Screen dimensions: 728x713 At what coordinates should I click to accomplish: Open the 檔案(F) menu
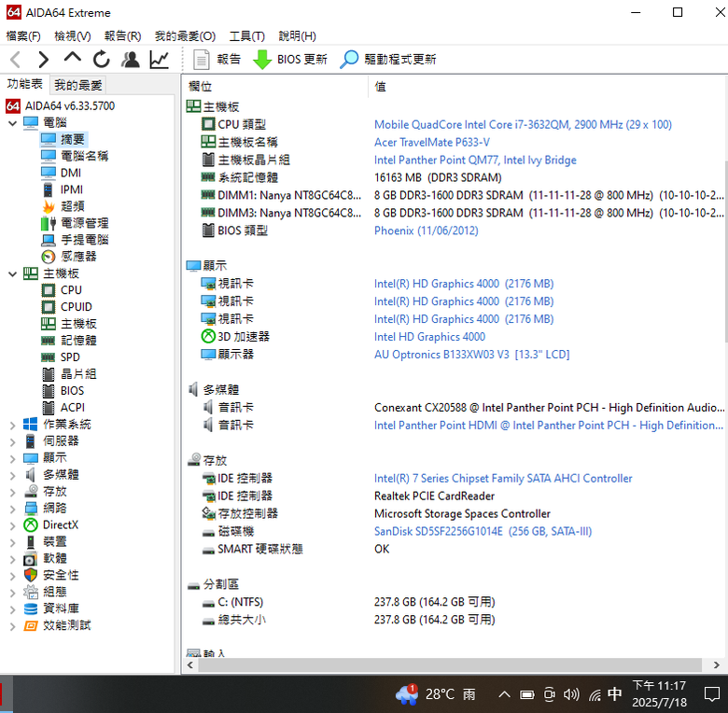23,35
